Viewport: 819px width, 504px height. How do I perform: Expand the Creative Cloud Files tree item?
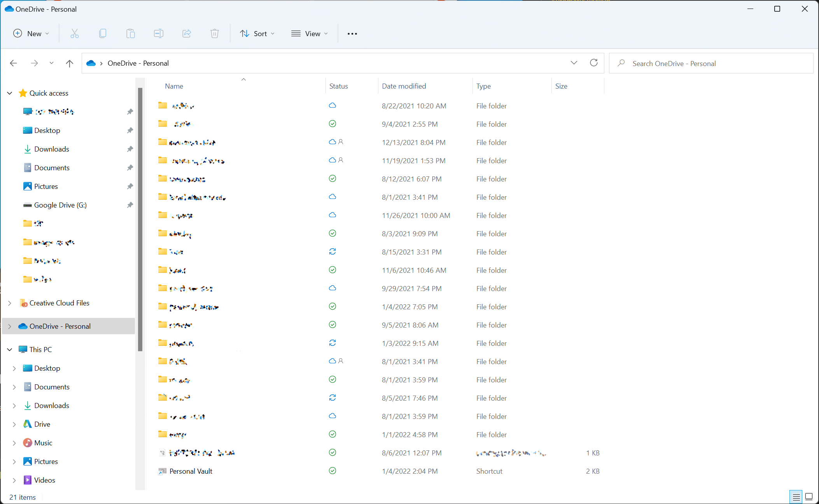9,303
